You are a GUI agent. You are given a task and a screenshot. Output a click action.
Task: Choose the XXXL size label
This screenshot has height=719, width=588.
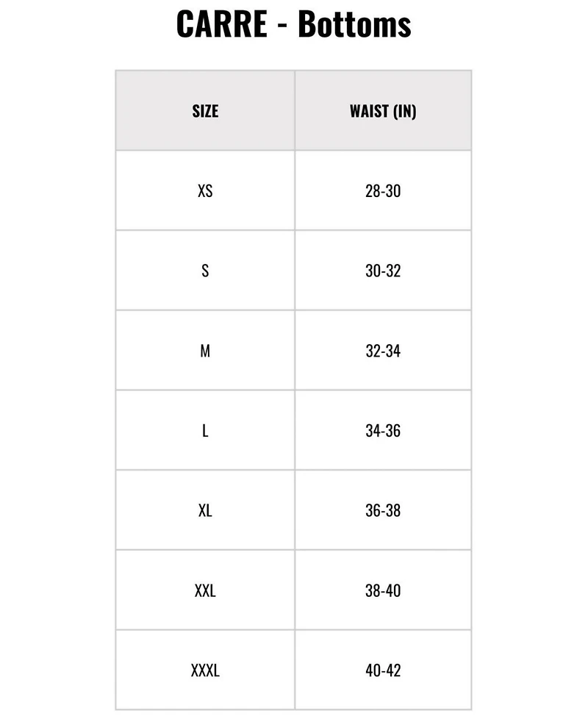click(x=205, y=670)
